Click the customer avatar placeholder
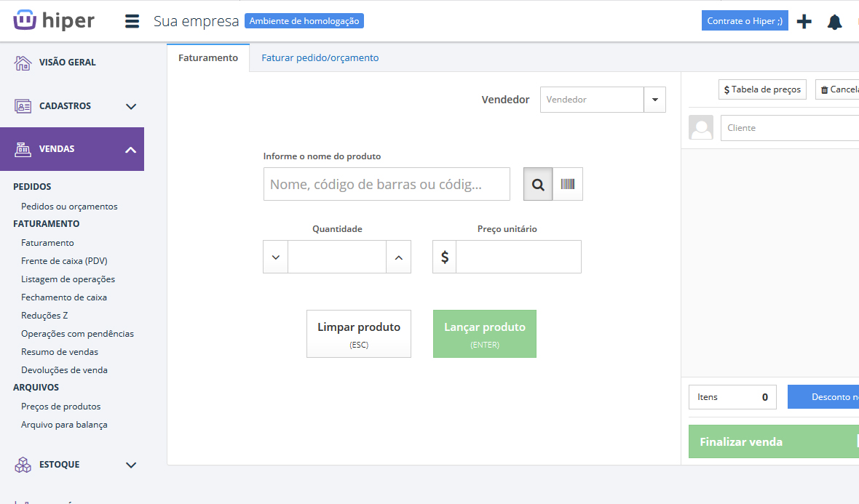859x504 pixels. [x=701, y=127]
